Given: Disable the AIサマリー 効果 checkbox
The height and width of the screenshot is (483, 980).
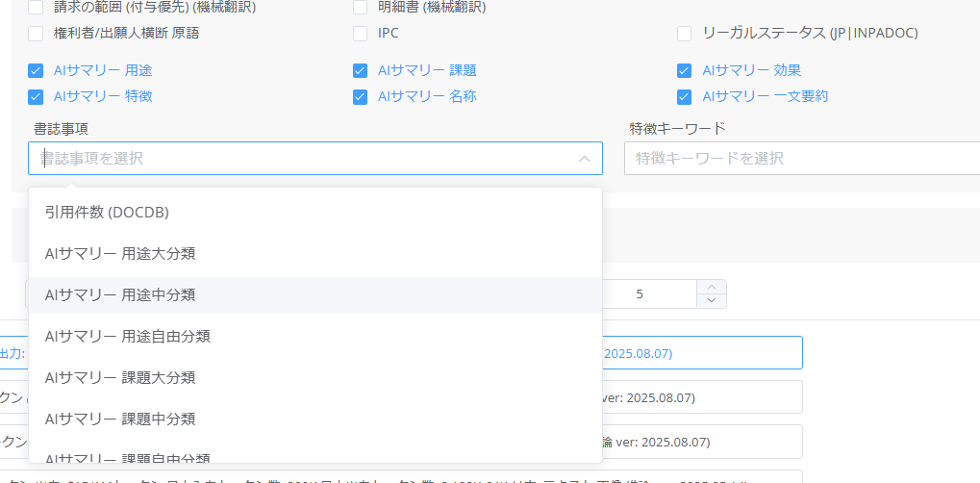Looking at the screenshot, I should click(684, 70).
